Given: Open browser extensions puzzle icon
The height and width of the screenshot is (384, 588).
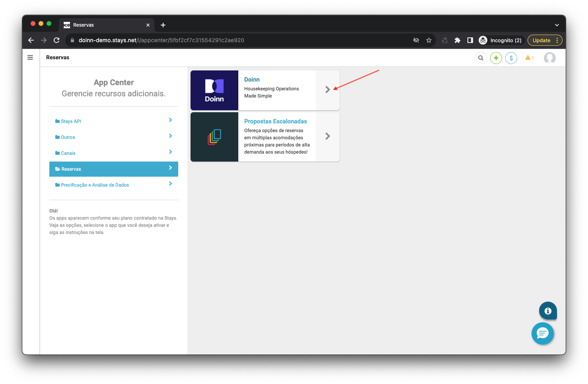Looking at the screenshot, I should pos(458,40).
